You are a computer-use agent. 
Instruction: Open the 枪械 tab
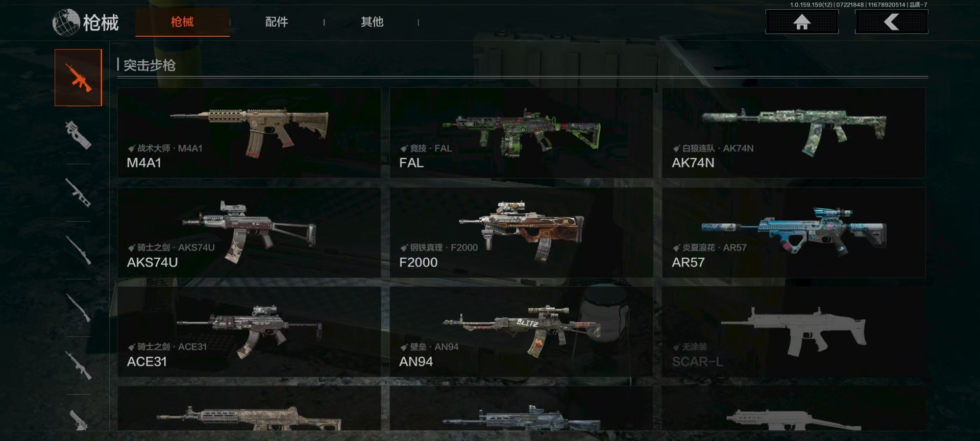(182, 22)
